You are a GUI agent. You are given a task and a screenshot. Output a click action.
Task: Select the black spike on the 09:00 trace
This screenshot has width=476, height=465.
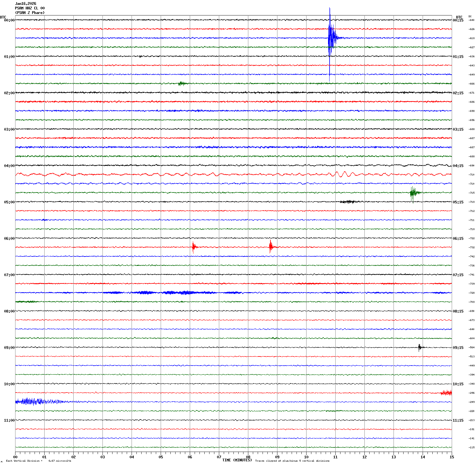[420, 347]
